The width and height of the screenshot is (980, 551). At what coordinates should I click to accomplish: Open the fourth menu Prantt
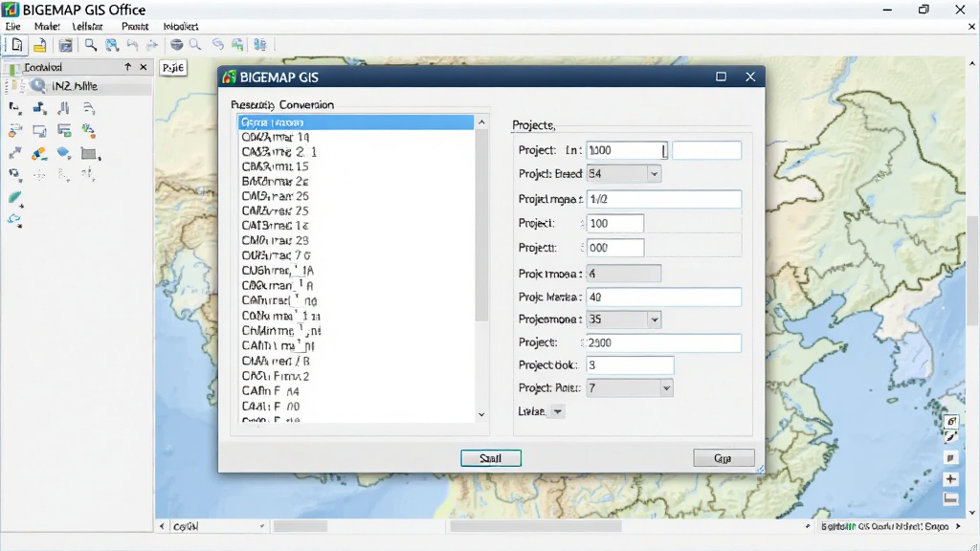pos(135,26)
